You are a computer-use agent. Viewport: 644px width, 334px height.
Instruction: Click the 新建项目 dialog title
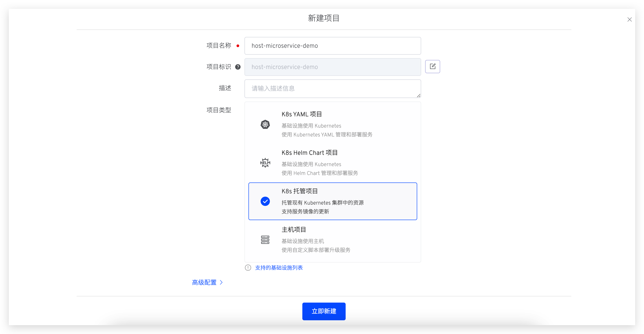pyautogui.click(x=324, y=18)
